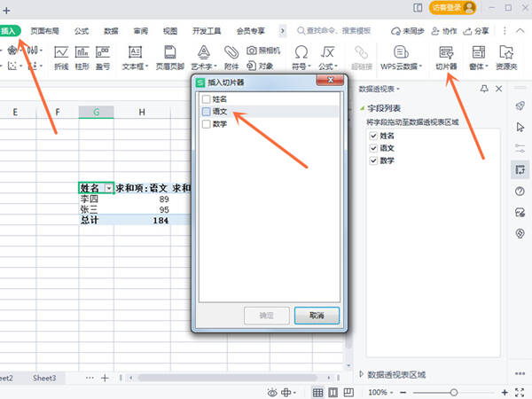532x399 pixels.
Task: Pin the pivot table pane
Action: point(484,89)
